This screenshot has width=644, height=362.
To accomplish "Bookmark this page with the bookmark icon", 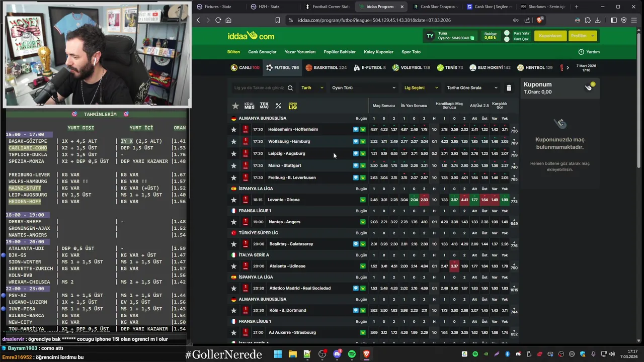I will [x=277, y=20].
